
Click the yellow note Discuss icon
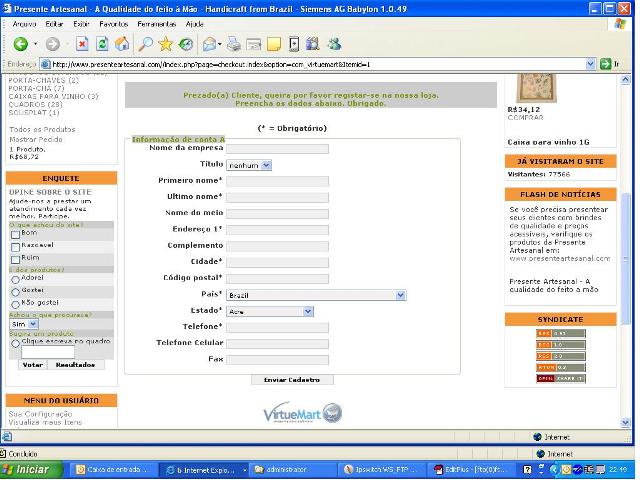coord(274,44)
